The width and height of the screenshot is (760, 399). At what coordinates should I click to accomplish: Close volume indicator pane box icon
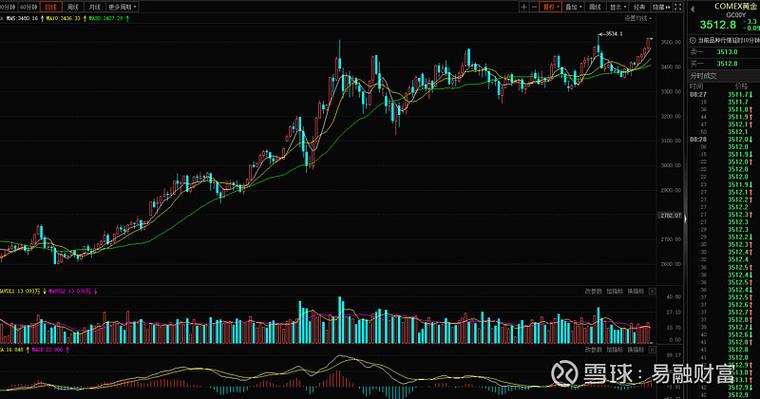click(652, 291)
